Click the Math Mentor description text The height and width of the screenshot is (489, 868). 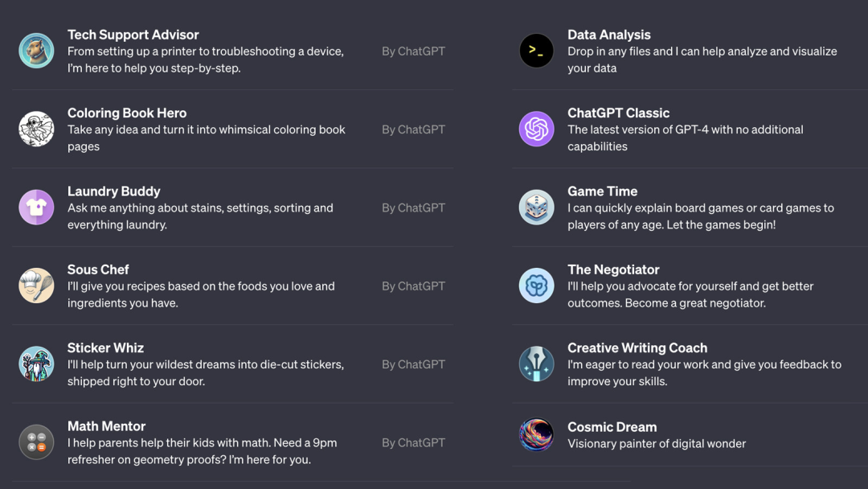(x=201, y=451)
